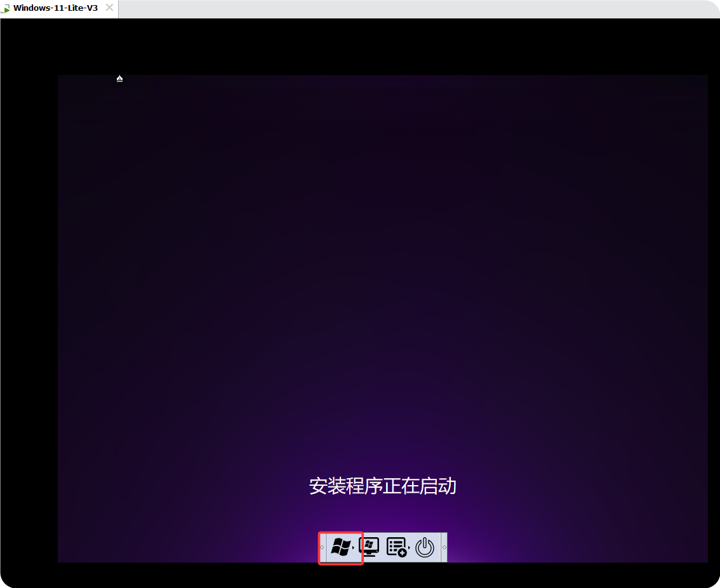Image resolution: width=720 pixels, height=588 pixels.
Task: Open the task list with plus icon
Action: 396,546
